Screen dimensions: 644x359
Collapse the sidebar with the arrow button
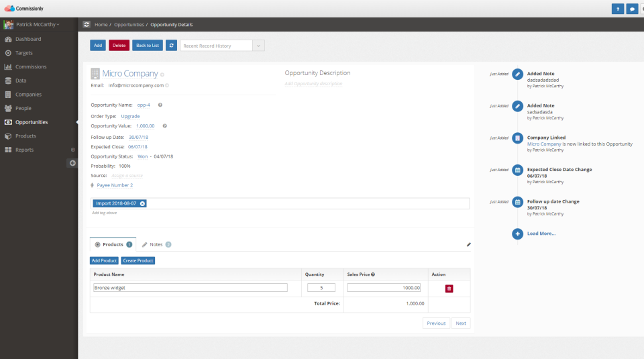tap(72, 163)
